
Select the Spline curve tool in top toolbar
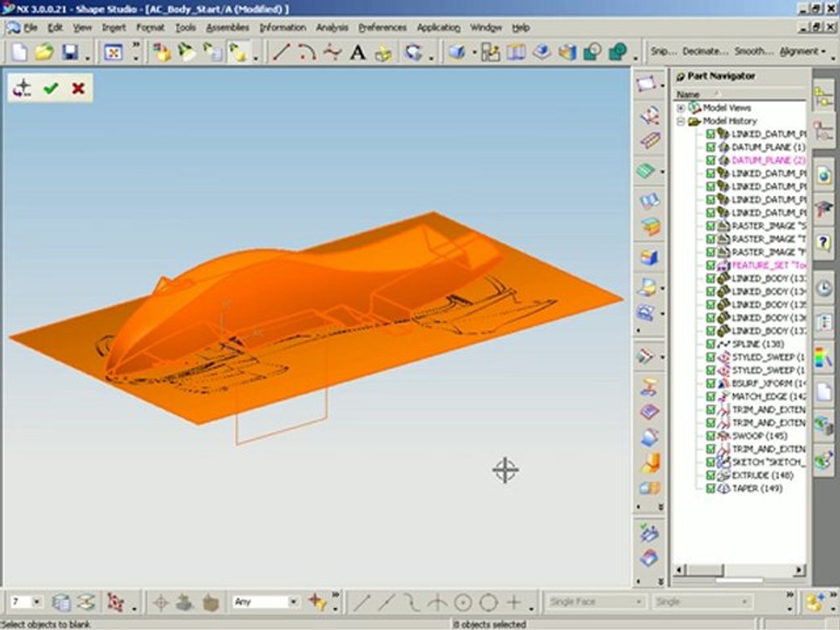click(332, 52)
